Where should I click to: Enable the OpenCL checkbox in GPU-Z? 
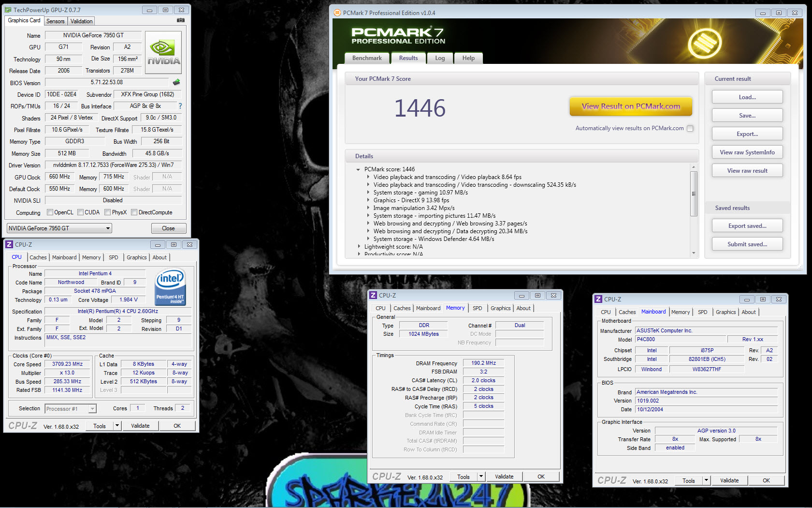click(x=50, y=212)
